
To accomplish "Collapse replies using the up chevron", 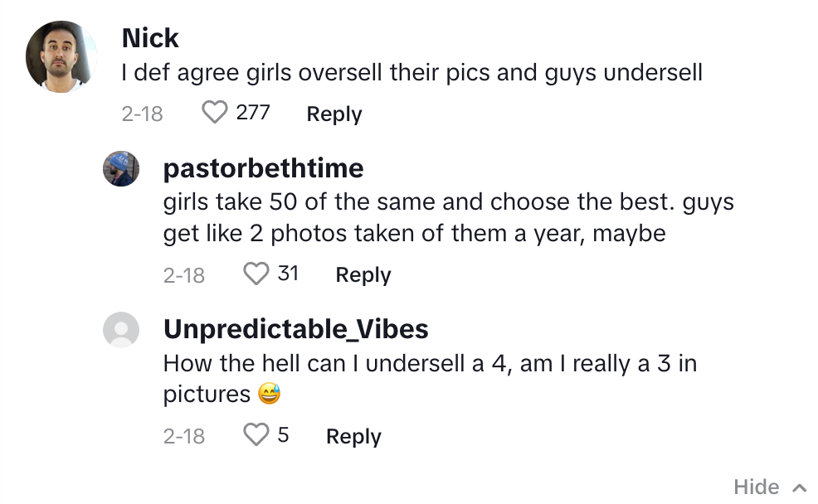I will [800, 487].
